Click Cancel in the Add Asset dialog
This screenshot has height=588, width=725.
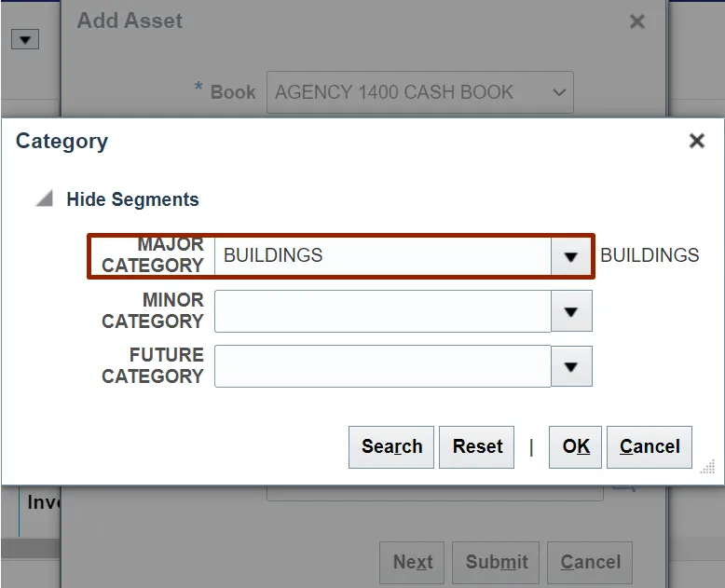[590, 562]
